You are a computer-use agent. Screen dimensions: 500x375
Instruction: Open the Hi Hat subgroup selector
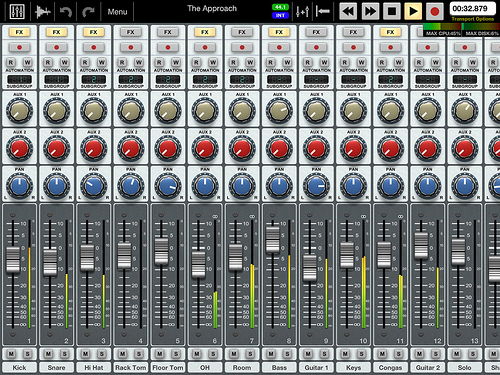coord(94,79)
